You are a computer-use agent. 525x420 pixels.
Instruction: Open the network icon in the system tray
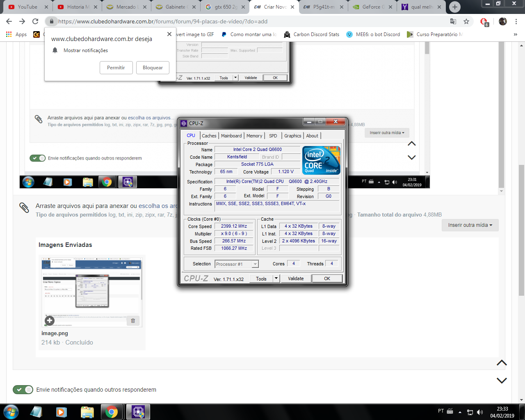click(470, 412)
